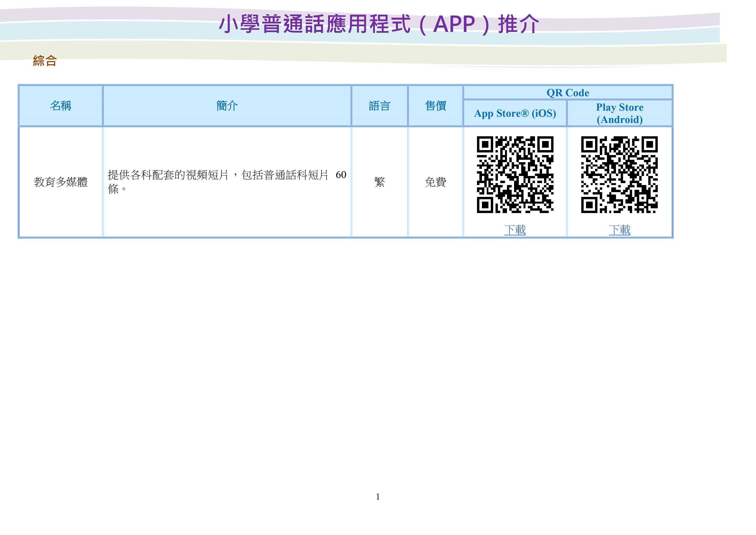Click the page number 1

click(378, 497)
